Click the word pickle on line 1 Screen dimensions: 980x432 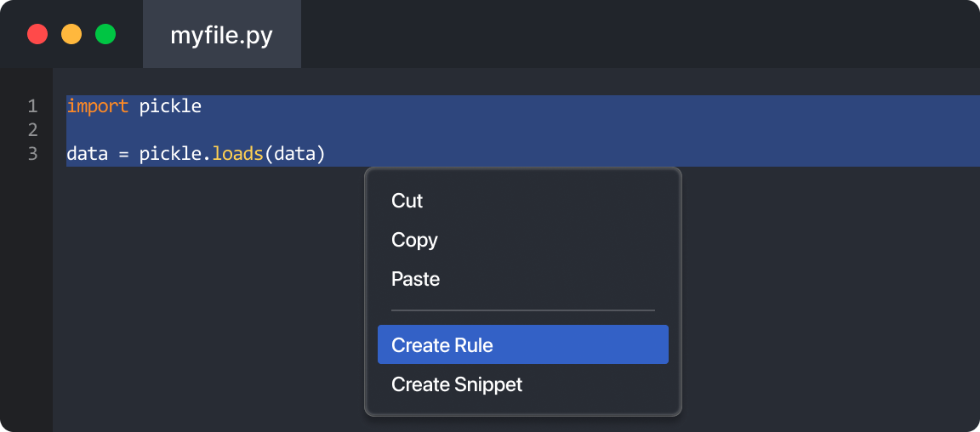(170, 106)
